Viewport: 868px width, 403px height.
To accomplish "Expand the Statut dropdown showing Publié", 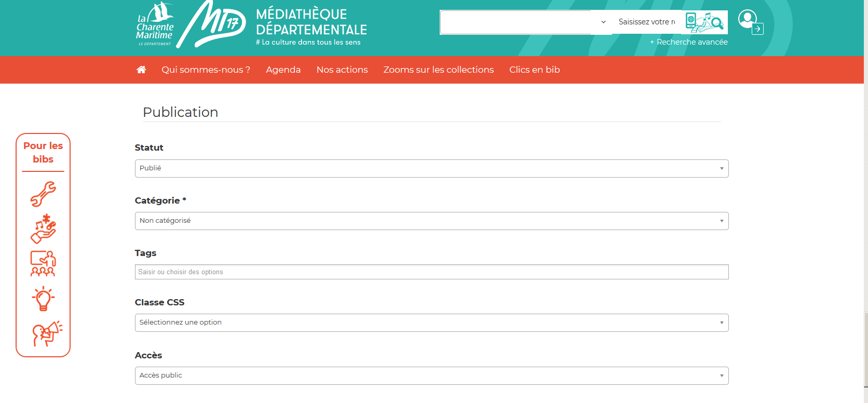I will pyautogui.click(x=431, y=168).
